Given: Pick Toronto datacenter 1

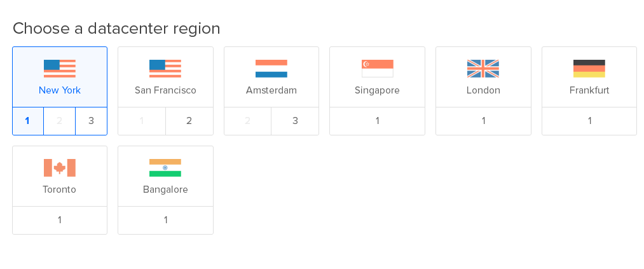Looking at the screenshot, I should [60, 220].
